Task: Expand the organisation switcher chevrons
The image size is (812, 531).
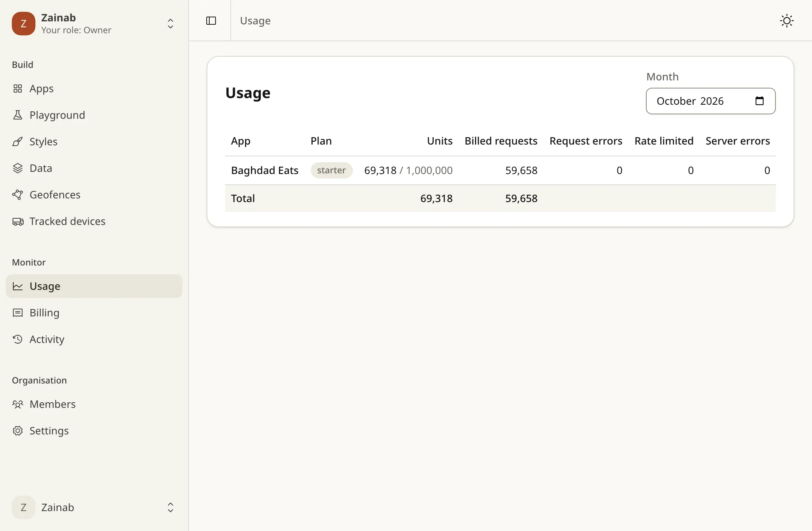Action: pos(171,24)
